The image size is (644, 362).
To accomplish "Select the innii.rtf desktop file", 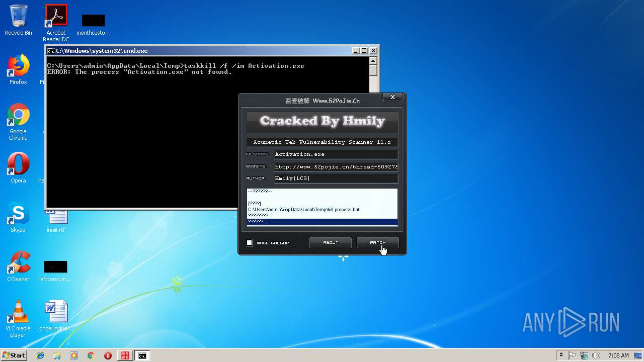I will (x=56, y=220).
